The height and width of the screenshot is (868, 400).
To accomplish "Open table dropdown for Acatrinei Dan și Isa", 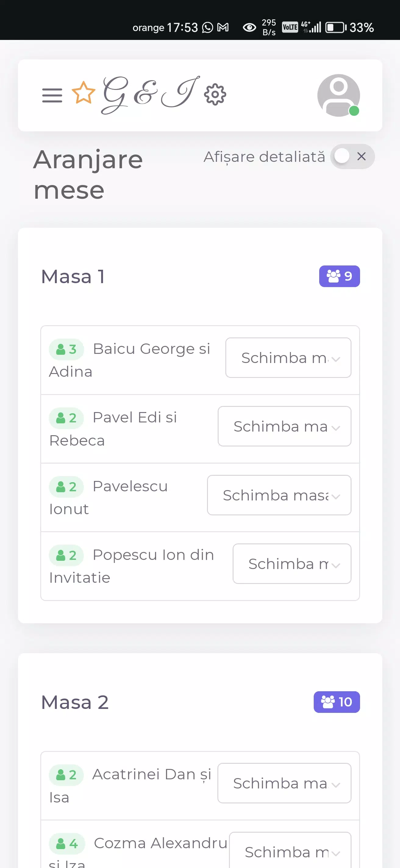I will tap(284, 783).
